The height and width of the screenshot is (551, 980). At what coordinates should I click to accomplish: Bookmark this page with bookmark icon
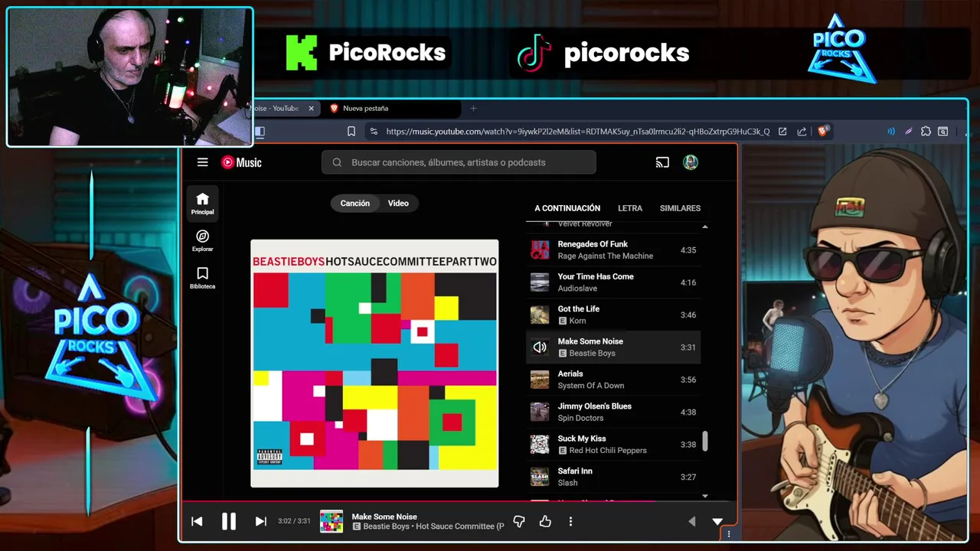point(351,131)
